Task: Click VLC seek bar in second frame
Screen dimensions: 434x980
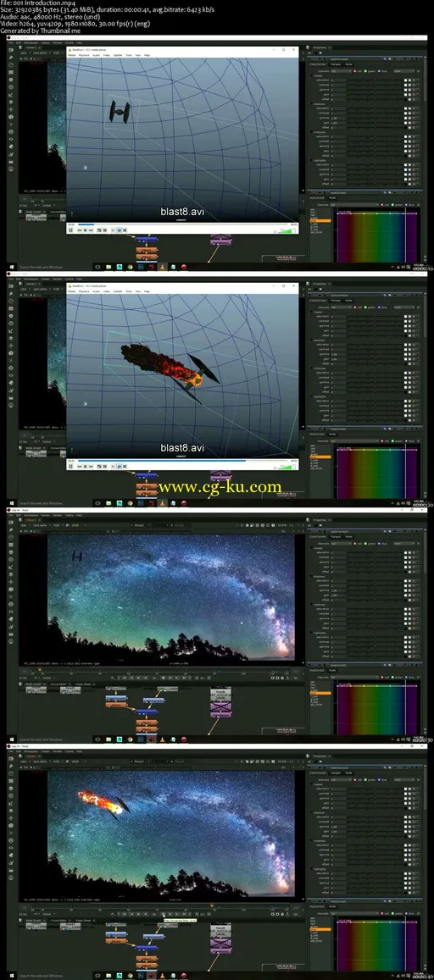Action: tap(182, 461)
